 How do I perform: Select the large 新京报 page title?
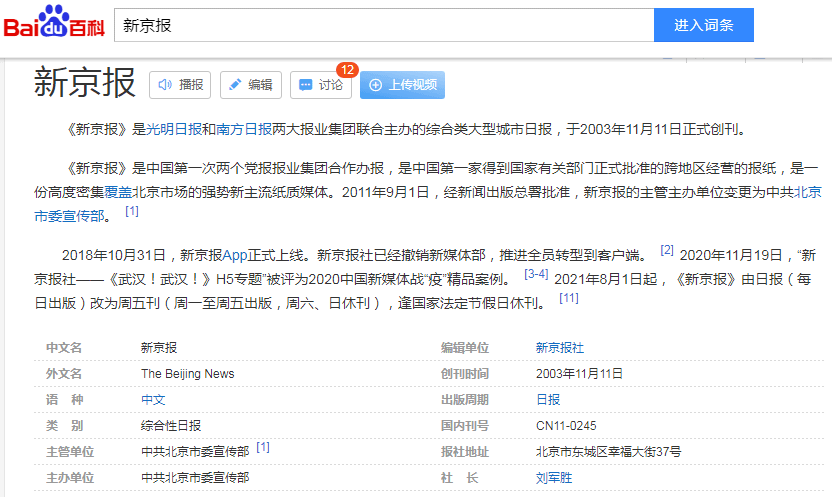85,82
